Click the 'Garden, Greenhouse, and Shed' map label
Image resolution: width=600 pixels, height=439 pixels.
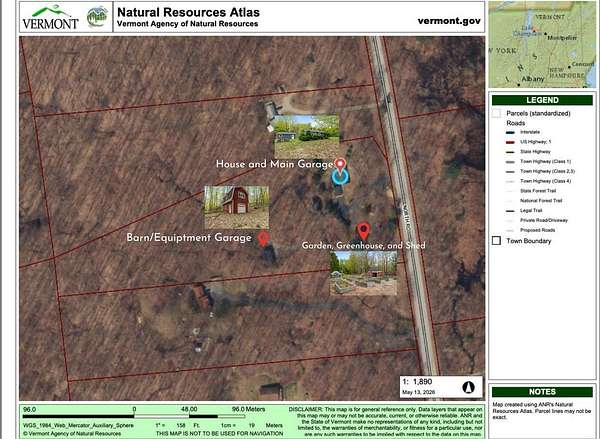[x=364, y=245]
